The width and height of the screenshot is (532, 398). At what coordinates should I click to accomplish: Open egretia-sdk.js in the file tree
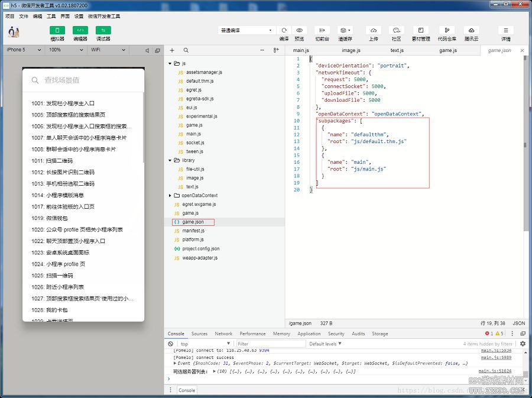200,99
